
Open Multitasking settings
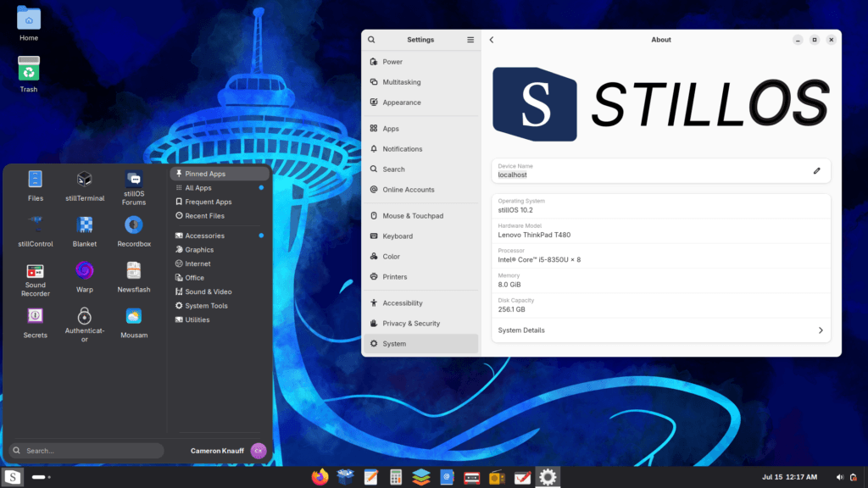pos(420,82)
